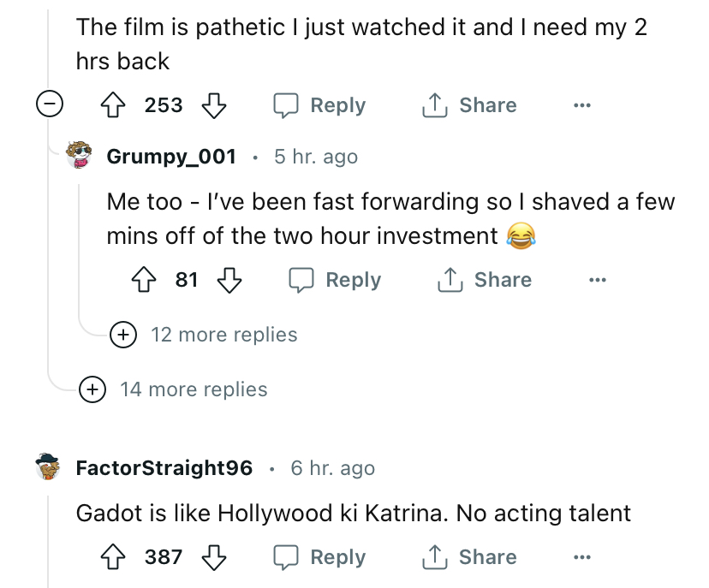Viewport: 709px width, 588px height.
Task: Open more options on FactorStraight96's comment
Action: 582,557
